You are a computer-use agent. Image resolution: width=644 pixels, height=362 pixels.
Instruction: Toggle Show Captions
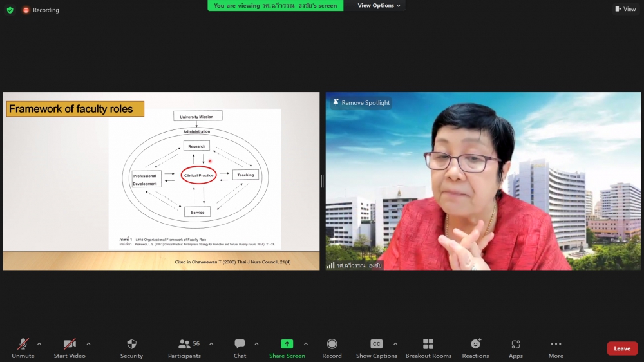click(x=377, y=344)
